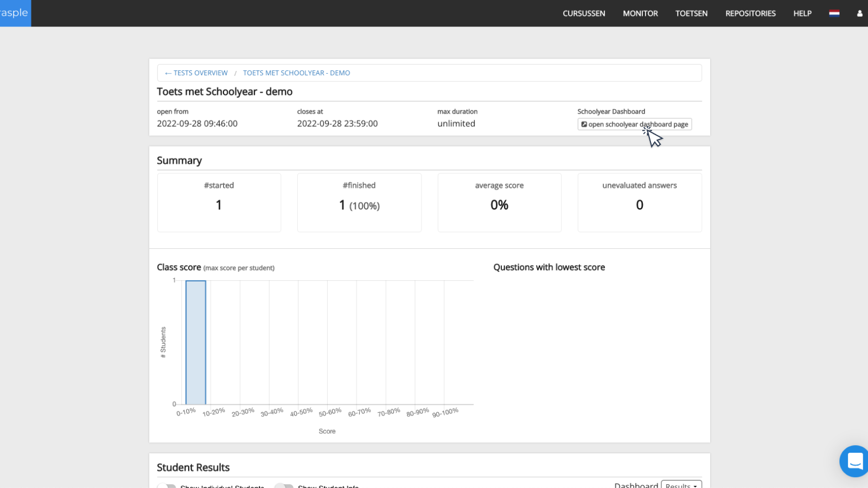Screen dimensions: 868x488
Task: Go back to Tests Overview
Action: tap(196, 73)
